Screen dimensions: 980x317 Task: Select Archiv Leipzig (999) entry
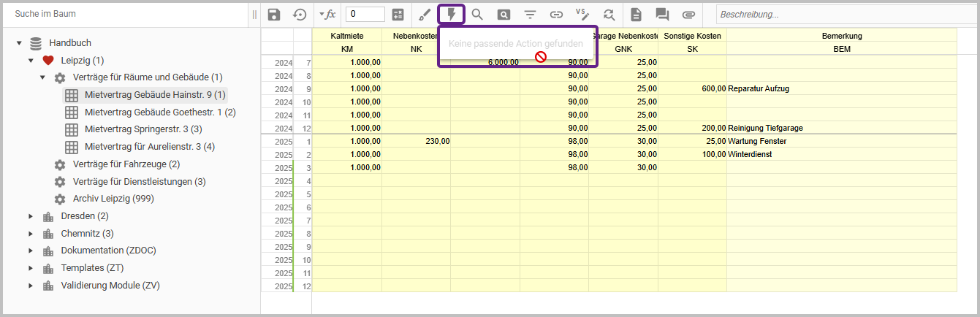(x=113, y=199)
